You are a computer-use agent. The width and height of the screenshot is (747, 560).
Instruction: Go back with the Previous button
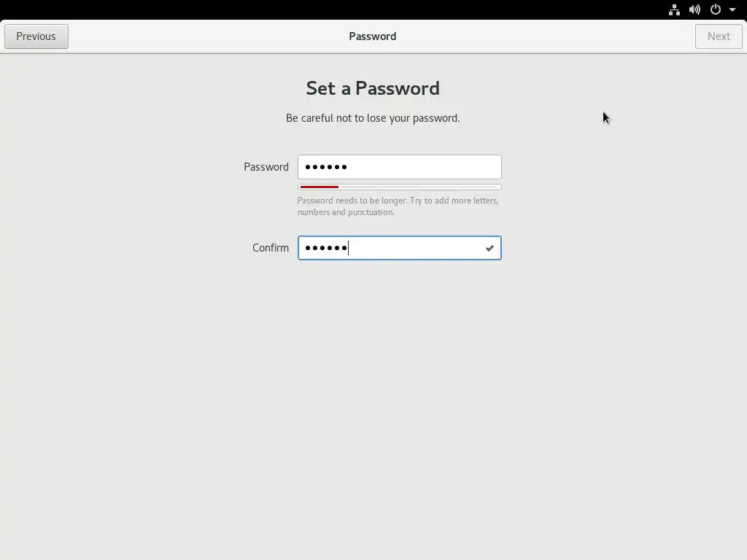pyautogui.click(x=36, y=36)
